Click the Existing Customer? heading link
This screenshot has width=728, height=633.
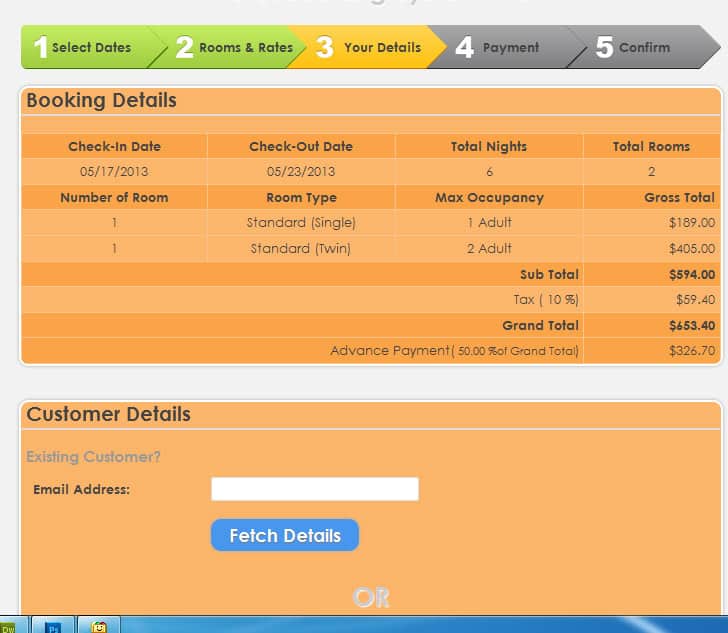click(93, 457)
